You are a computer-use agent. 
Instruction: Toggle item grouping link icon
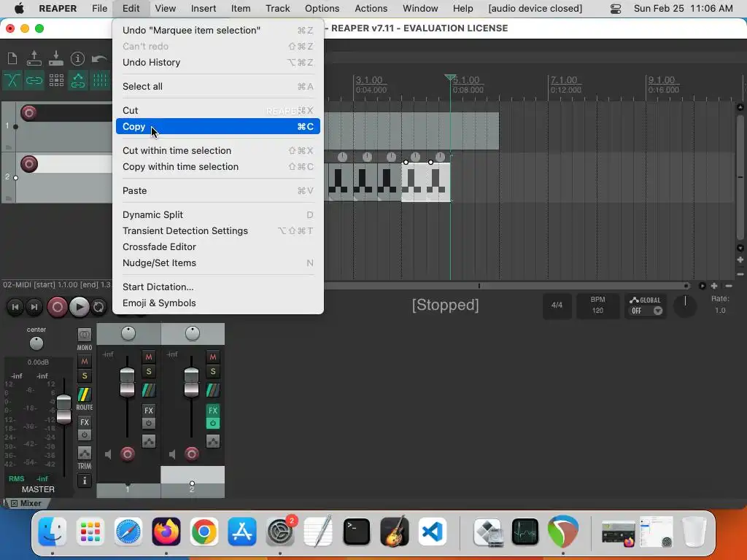[x=34, y=80]
